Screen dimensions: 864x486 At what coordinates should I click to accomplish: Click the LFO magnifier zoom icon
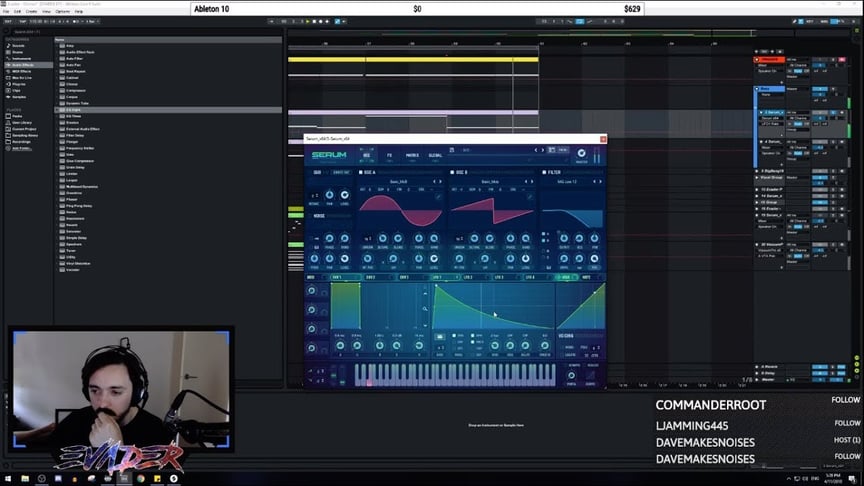[425, 309]
